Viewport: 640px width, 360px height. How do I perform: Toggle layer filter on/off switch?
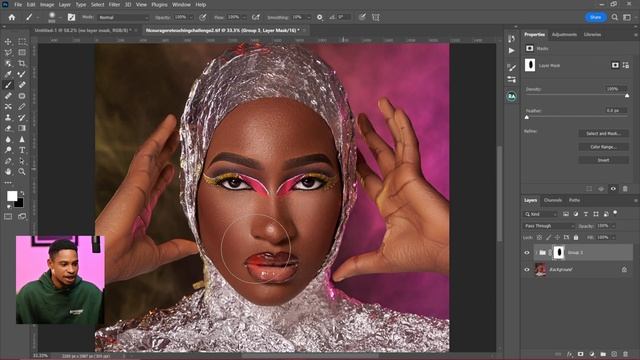tap(615, 213)
